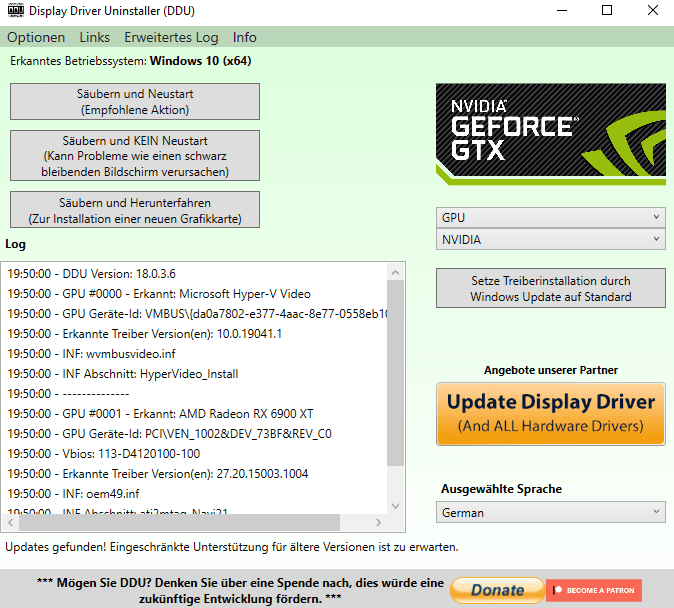Minimize the DDU window
674x608 pixels.
pyautogui.click(x=562, y=10)
